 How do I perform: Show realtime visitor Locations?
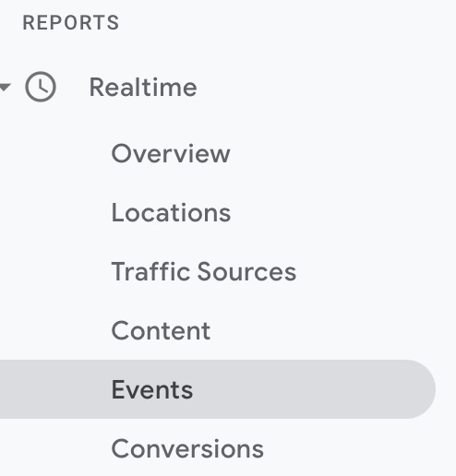171,212
